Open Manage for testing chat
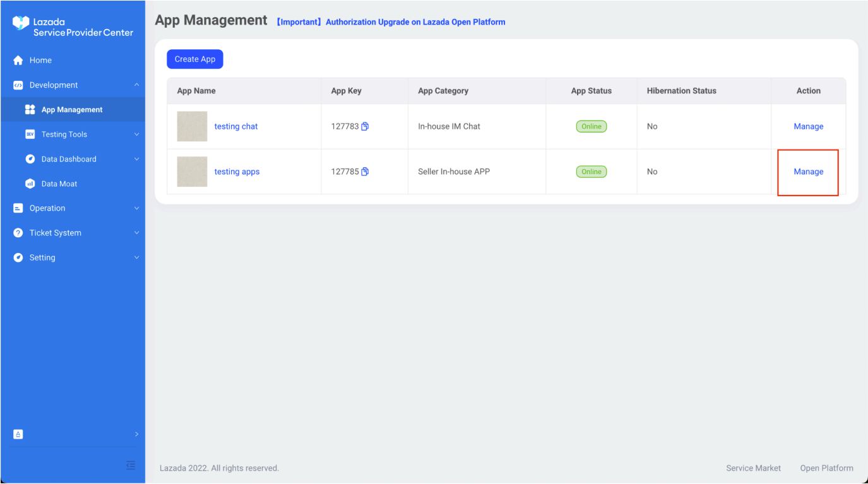Image resolution: width=868 pixels, height=484 pixels. coord(808,126)
